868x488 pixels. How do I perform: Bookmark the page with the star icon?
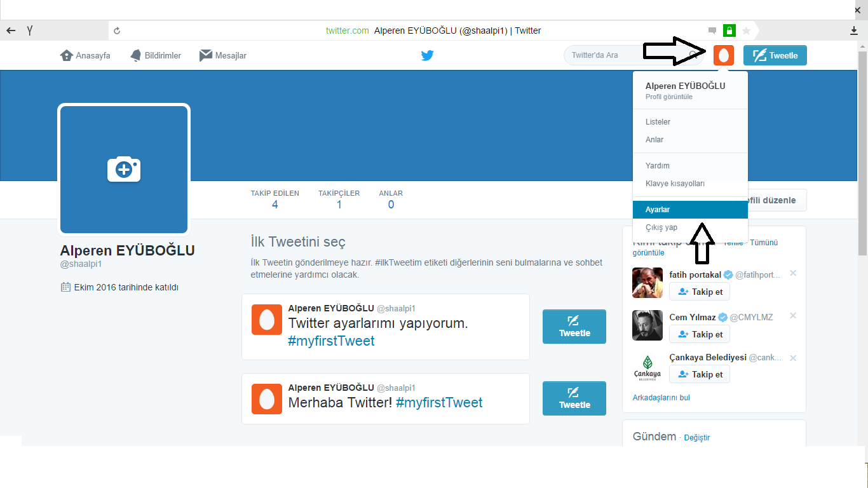[746, 30]
